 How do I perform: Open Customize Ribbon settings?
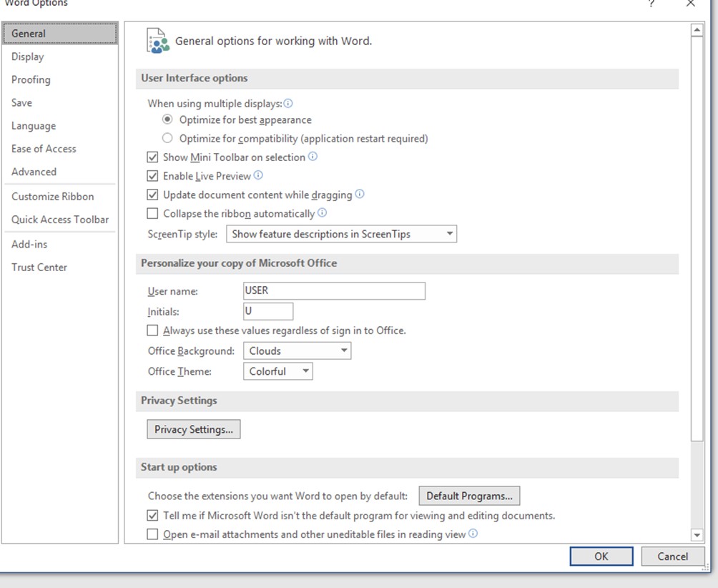click(60, 197)
